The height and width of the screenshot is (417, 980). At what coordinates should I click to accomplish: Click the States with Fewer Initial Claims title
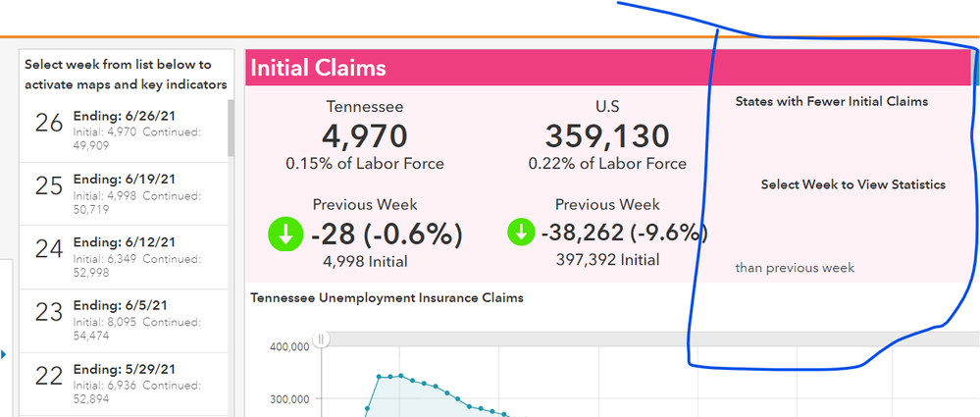(x=831, y=101)
